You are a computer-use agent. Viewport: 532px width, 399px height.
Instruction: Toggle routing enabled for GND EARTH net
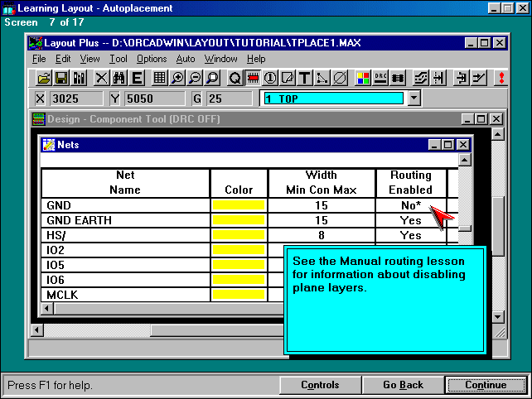pos(411,221)
